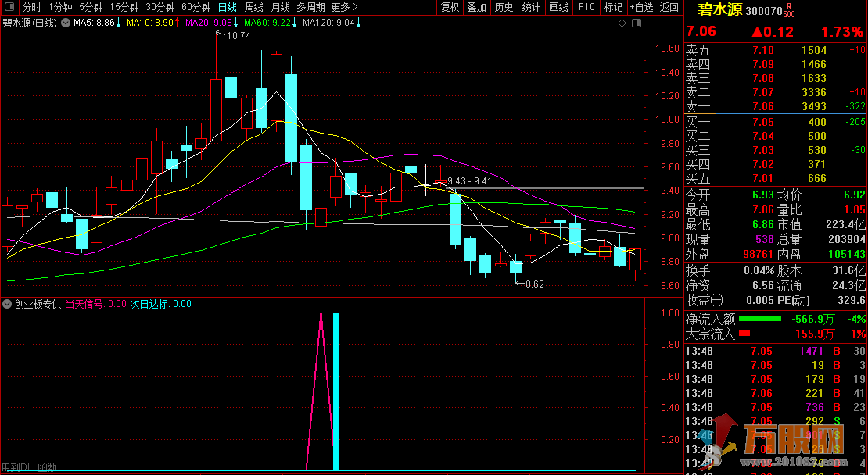Click the R 500 badge beside stock code
The width and height of the screenshot is (868, 475).
pos(789,10)
